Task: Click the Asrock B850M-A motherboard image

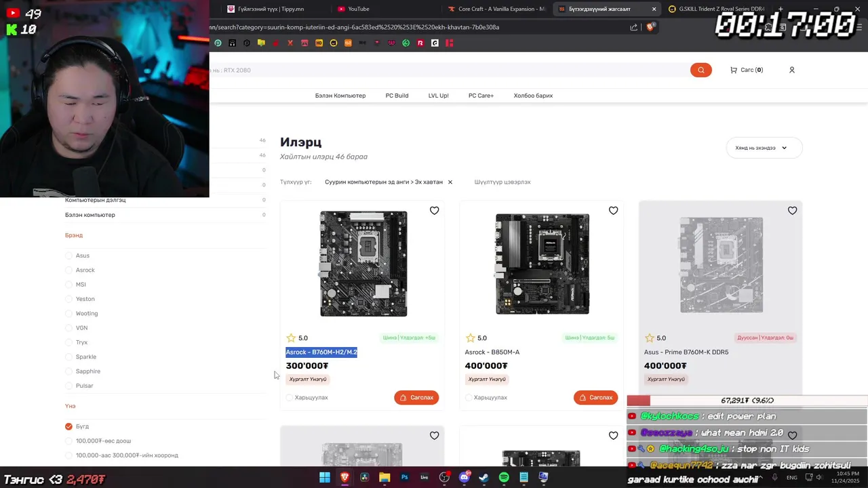Action: (x=542, y=264)
